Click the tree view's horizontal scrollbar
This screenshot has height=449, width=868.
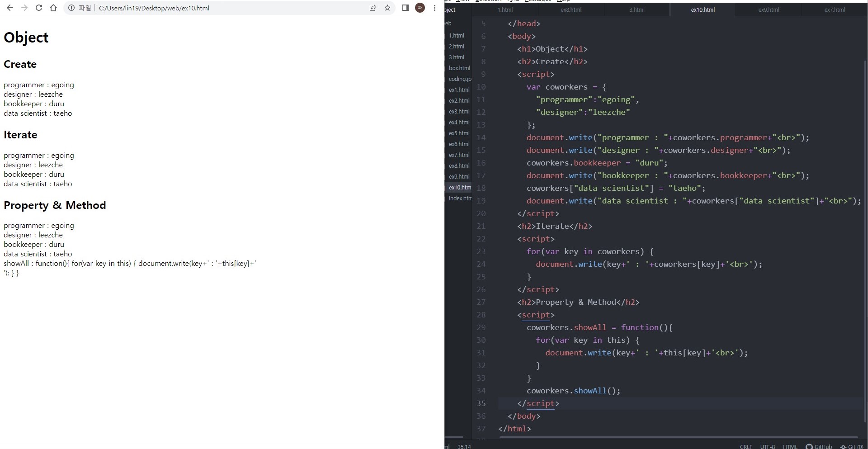pyautogui.click(x=454, y=437)
